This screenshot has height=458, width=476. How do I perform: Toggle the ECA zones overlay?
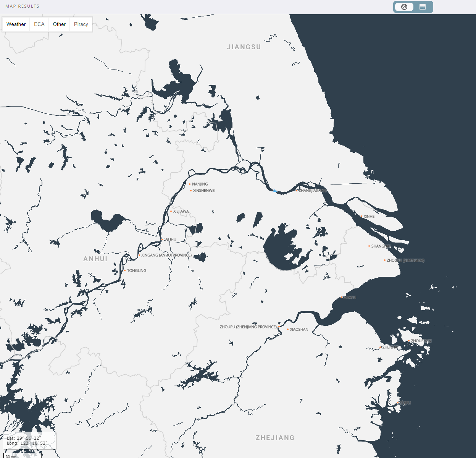click(x=39, y=24)
